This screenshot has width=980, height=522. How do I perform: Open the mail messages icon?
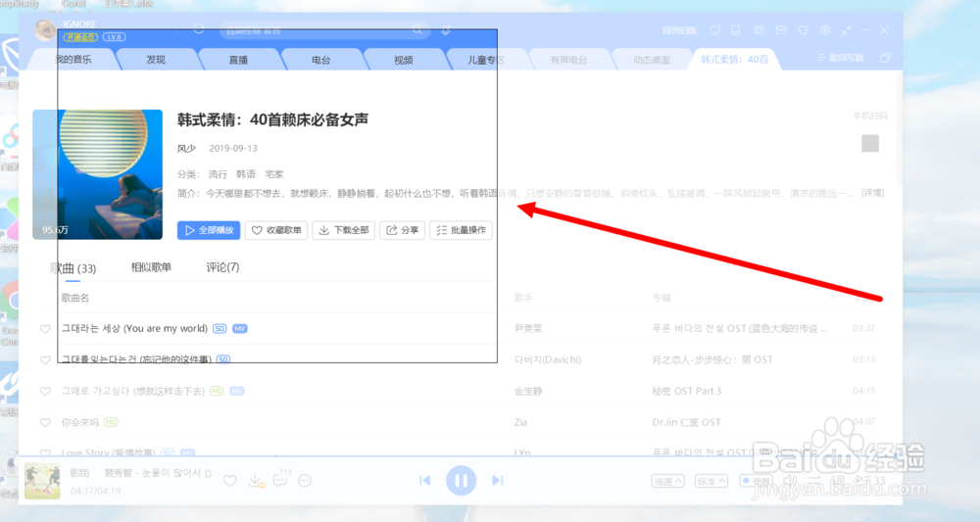pos(781,30)
